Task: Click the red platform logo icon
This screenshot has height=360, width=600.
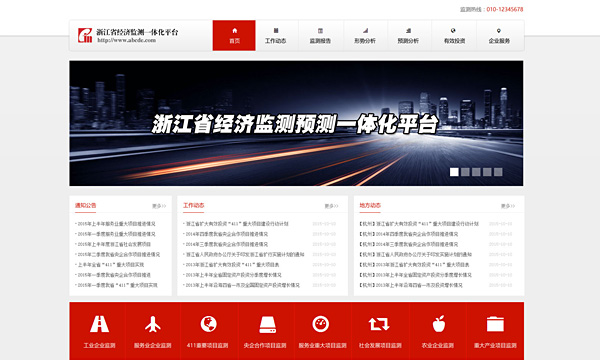Action: 85,35
